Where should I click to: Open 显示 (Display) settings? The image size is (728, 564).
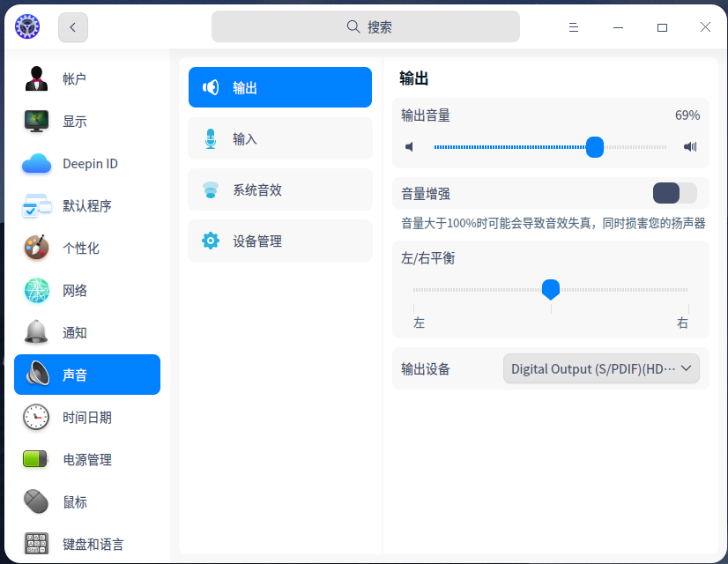(x=36, y=121)
